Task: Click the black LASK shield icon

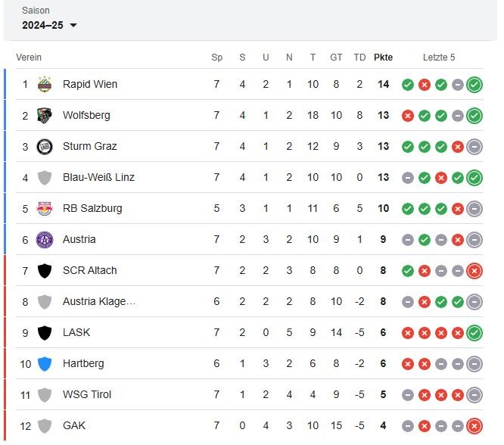Action: [x=45, y=333]
